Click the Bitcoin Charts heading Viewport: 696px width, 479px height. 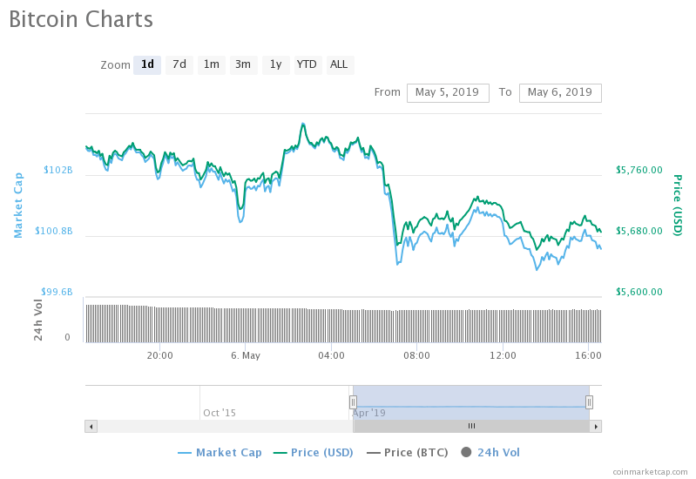[x=81, y=20]
